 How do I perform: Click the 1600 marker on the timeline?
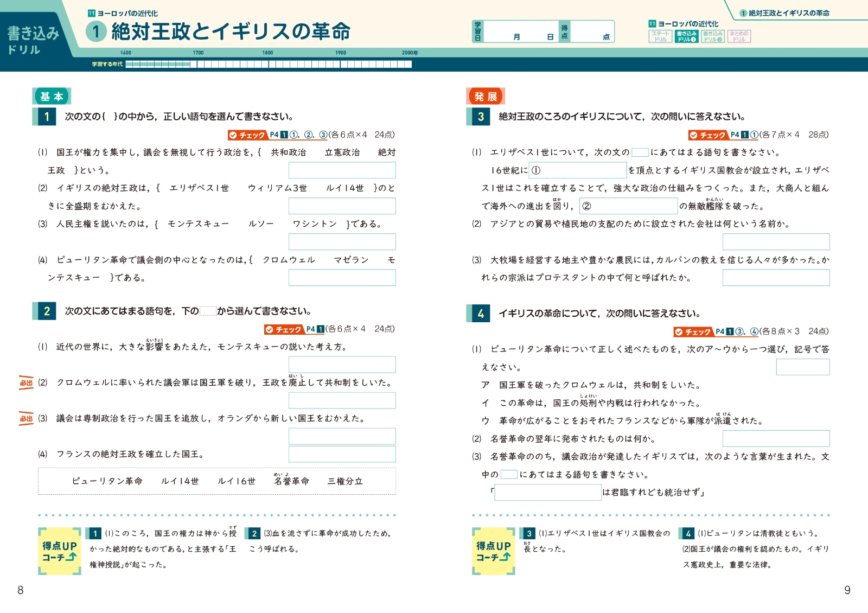coord(125,53)
